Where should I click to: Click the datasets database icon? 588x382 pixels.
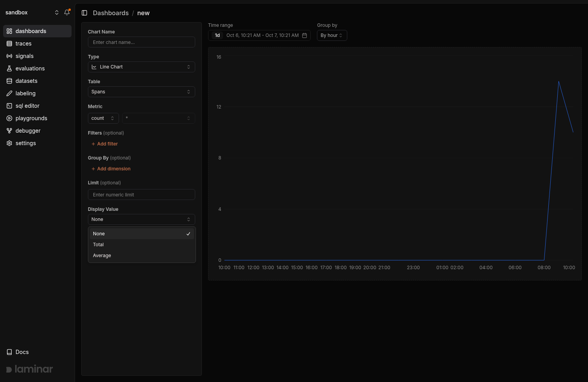tap(9, 81)
